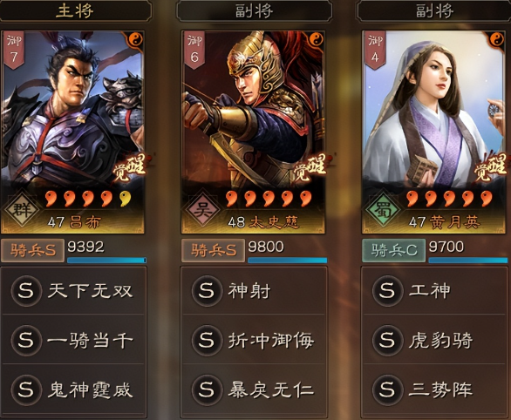Tap the 御 7 cost badge on 吕布
This screenshot has height=420, width=511.
click(x=13, y=50)
